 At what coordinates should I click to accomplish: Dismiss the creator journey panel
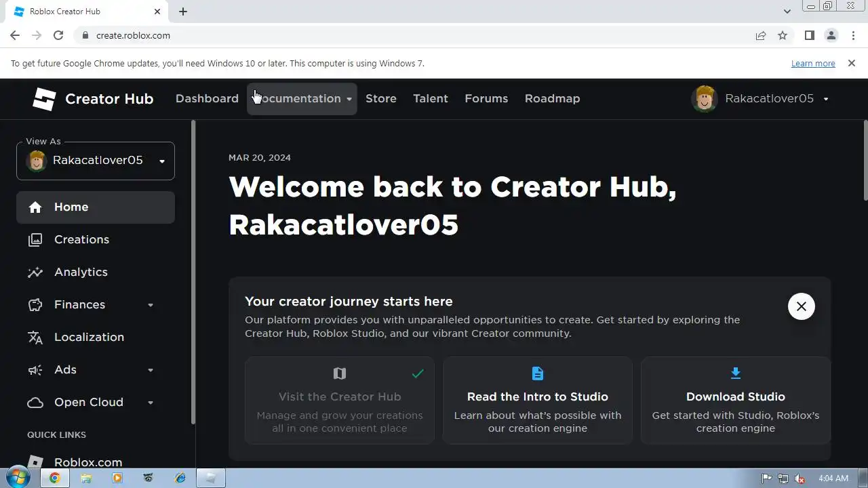tap(801, 306)
